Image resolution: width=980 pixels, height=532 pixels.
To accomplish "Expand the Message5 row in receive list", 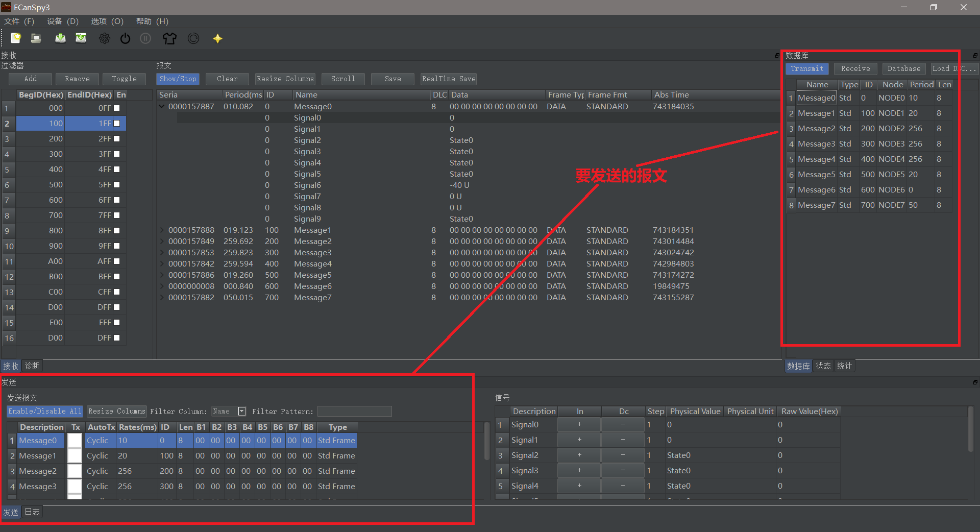I will (162, 275).
